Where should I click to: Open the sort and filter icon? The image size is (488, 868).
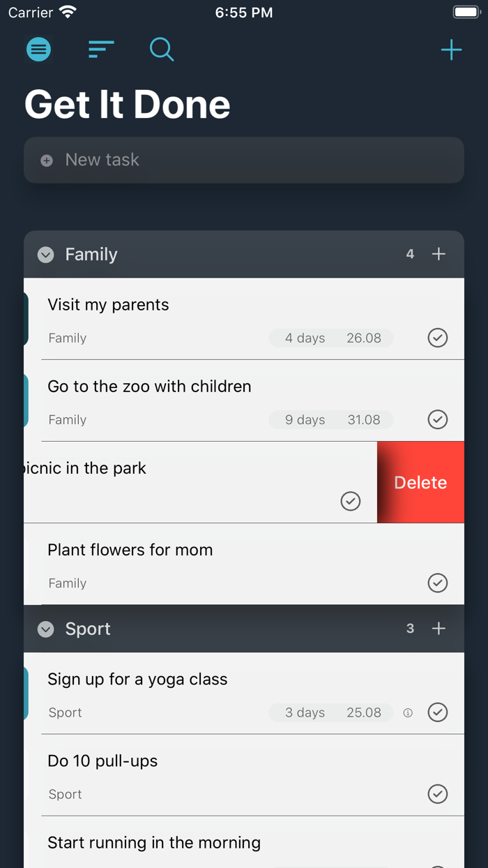[100, 50]
